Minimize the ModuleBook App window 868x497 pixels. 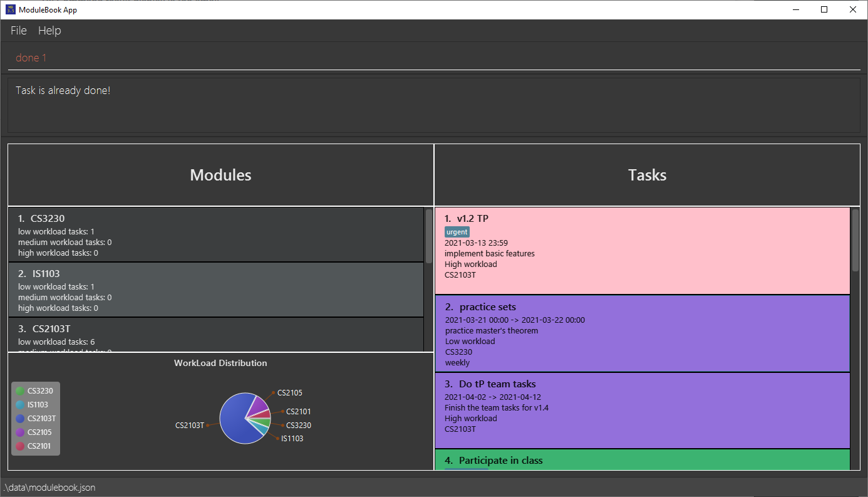[795, 9]
